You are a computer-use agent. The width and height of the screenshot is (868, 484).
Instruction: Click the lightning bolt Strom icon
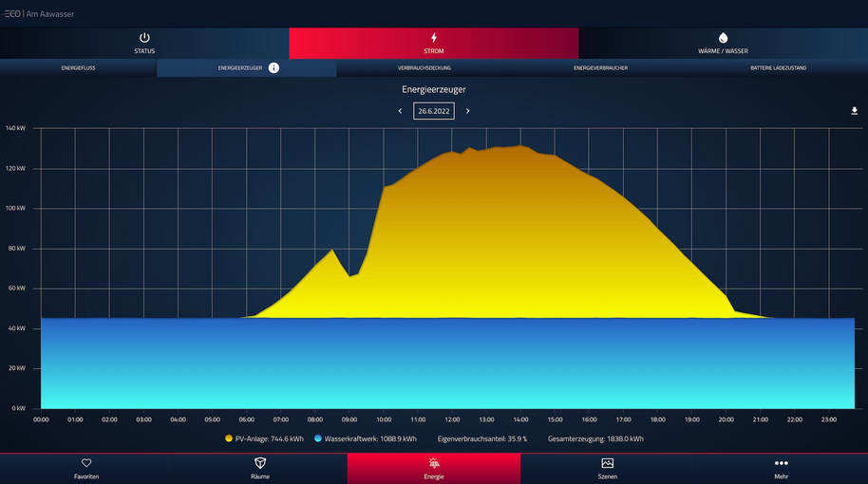tap(434, 38)
